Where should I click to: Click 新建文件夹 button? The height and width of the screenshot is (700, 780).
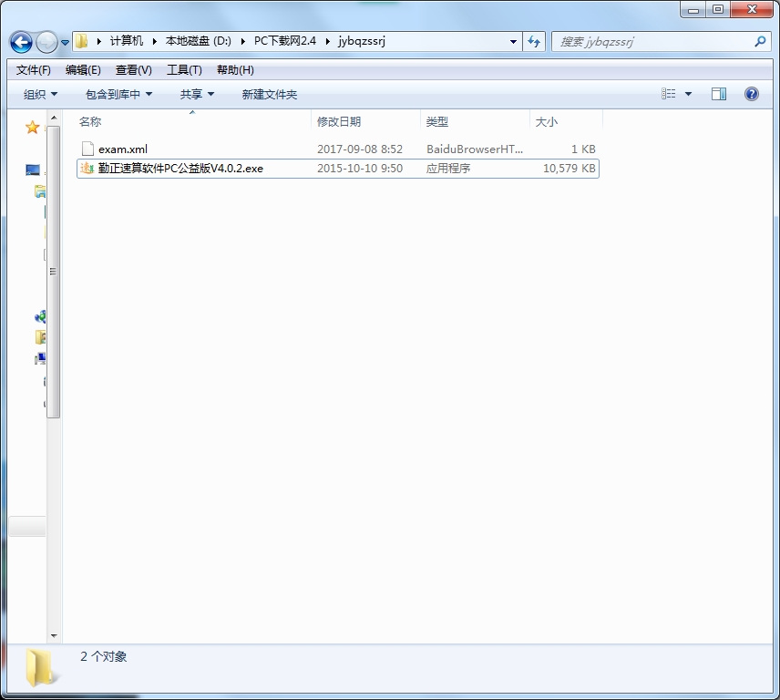click(x=270, y=95)
